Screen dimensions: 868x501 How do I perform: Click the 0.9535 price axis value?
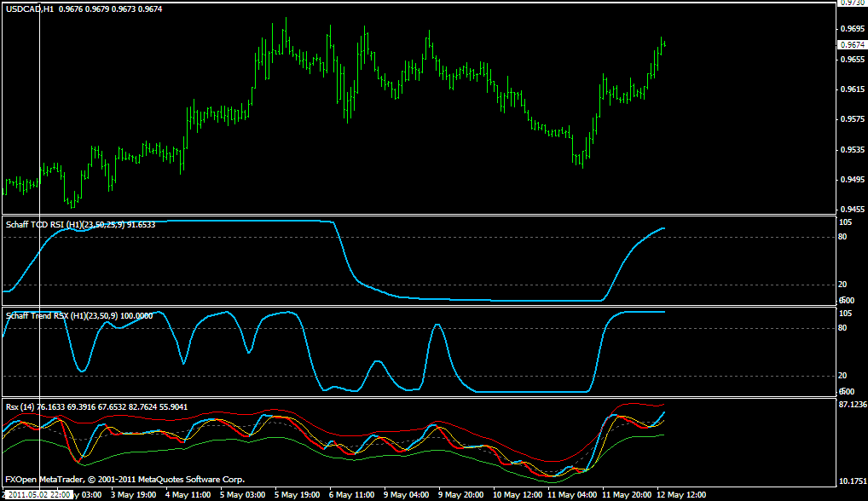(x=853, y=149)
